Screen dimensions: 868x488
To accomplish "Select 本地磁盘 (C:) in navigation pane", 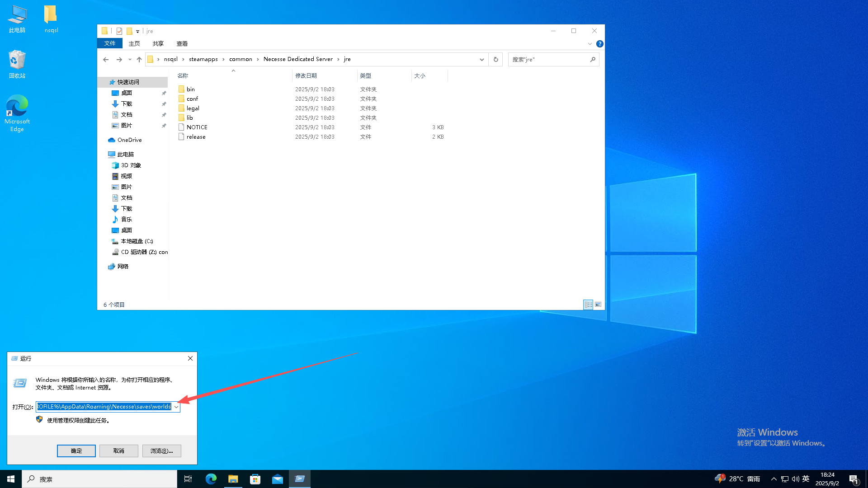I will (x=137, y=241).
